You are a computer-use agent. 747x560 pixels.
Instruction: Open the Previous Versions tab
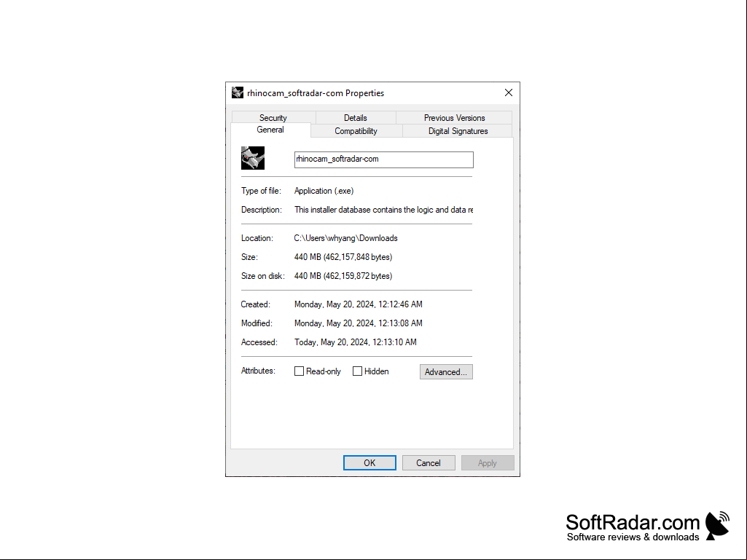click(x=454, y=118)
